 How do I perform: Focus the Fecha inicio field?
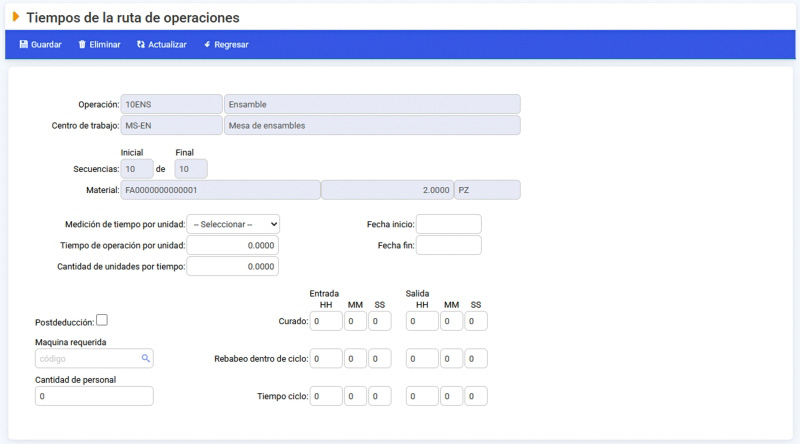pos(448,224)
